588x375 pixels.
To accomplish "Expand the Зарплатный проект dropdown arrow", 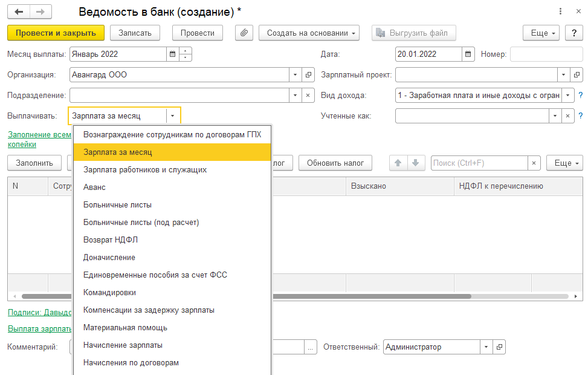I will point(563,75).
